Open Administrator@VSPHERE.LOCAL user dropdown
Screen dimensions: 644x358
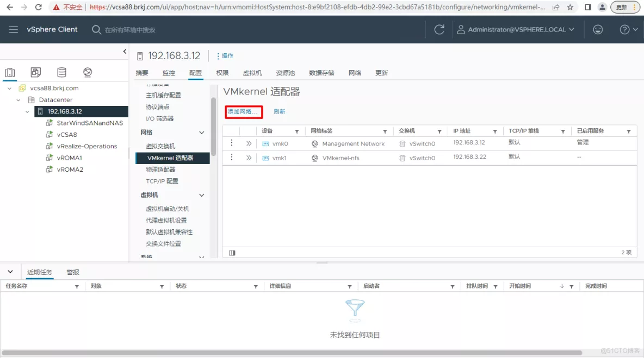coord(516,29)
